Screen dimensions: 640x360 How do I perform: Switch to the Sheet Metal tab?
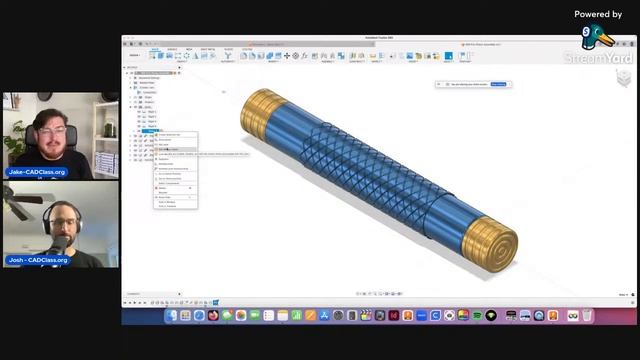click(208, 49)
